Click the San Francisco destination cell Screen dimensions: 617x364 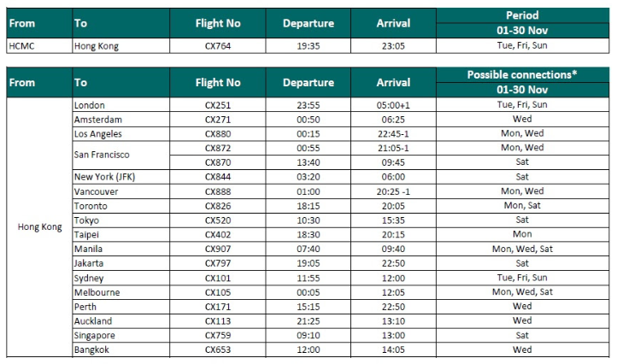pyautogui.click(x=120, y=155)
